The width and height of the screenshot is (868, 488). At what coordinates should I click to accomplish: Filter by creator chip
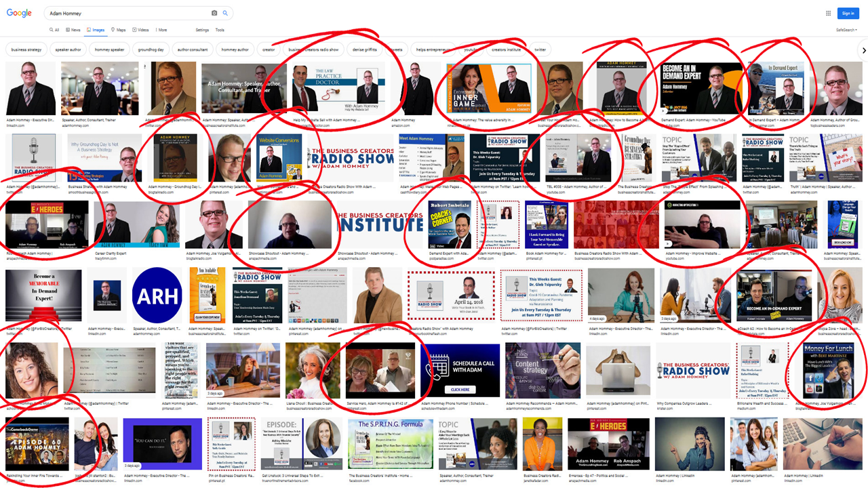(269, 50)
